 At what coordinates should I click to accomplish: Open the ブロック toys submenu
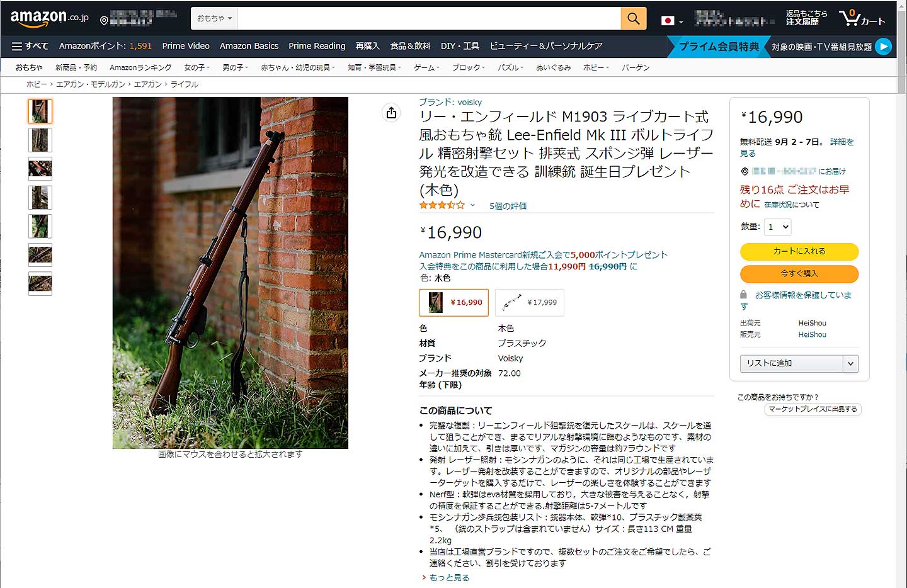(x=468, y=67)
